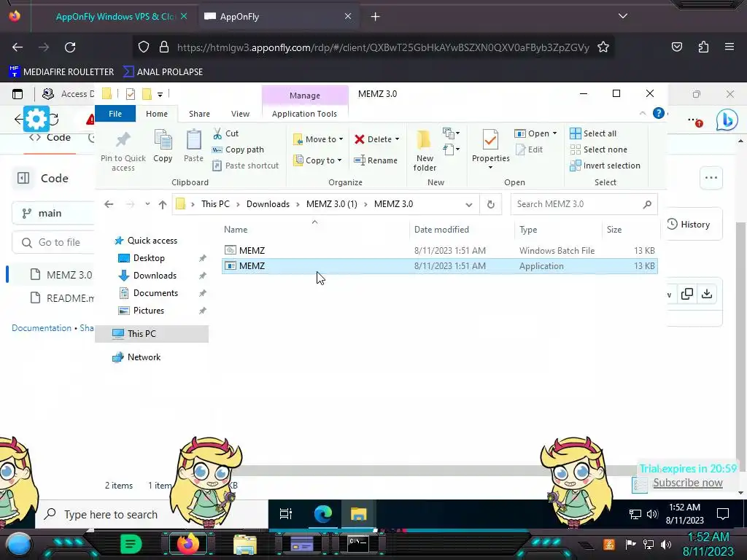Open README file in GitHub tree
The image size is (747, 560).
(62, 298)
